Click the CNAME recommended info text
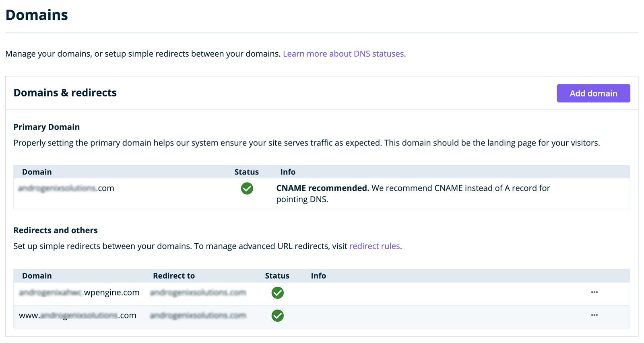The height and width of the screenshot is (343, 644). pos(413,194)
